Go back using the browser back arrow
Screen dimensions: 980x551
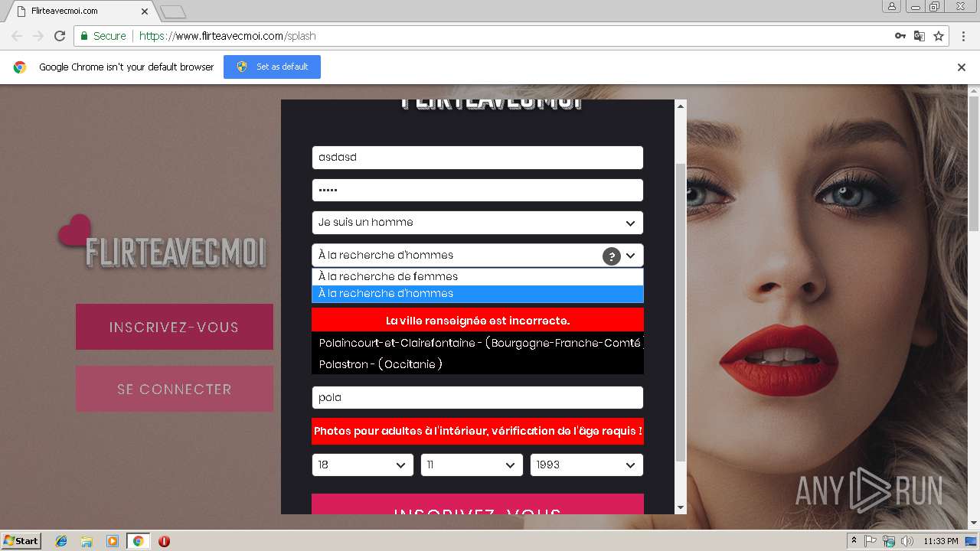[17, 36]
